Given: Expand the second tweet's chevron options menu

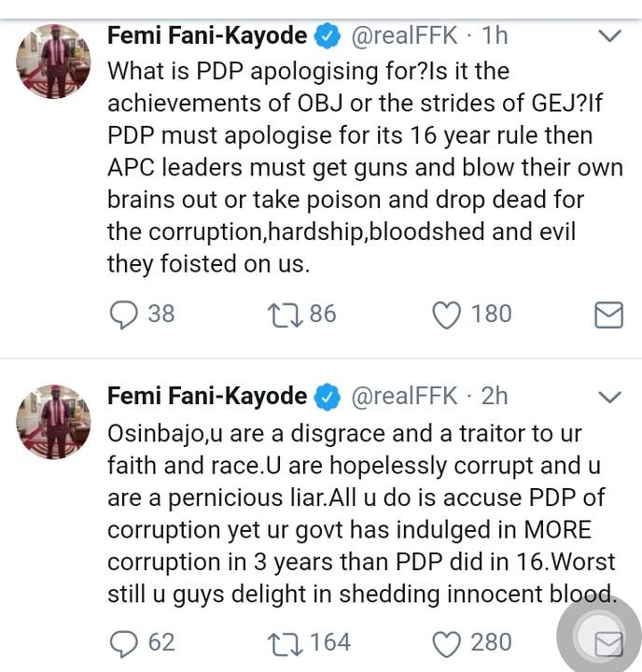Looking at the screenshot, I should [608, 397].
